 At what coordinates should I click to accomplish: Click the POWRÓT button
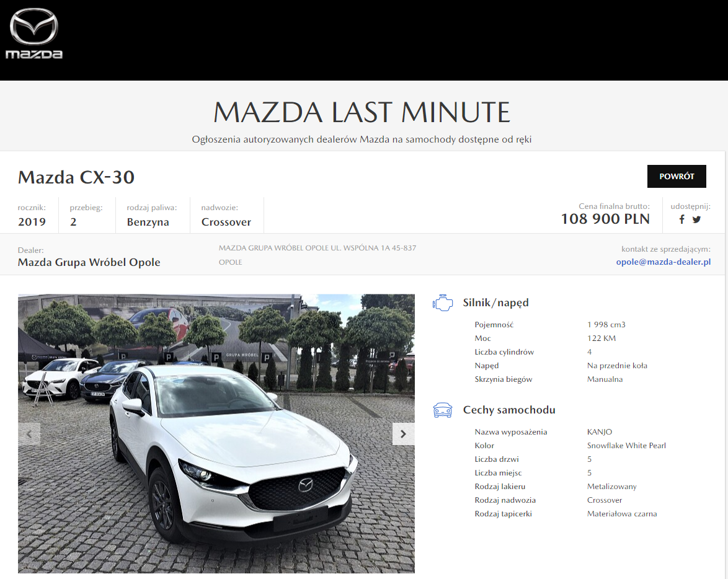(677, 177)
